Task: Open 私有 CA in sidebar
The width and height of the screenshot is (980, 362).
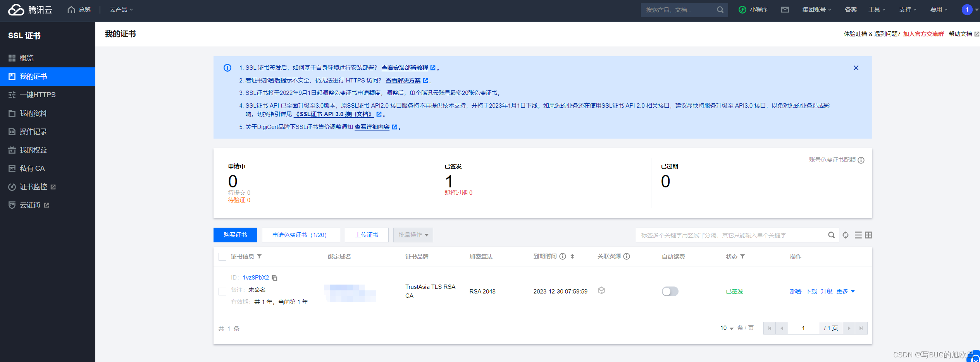Action: click(x=48, y=168)
